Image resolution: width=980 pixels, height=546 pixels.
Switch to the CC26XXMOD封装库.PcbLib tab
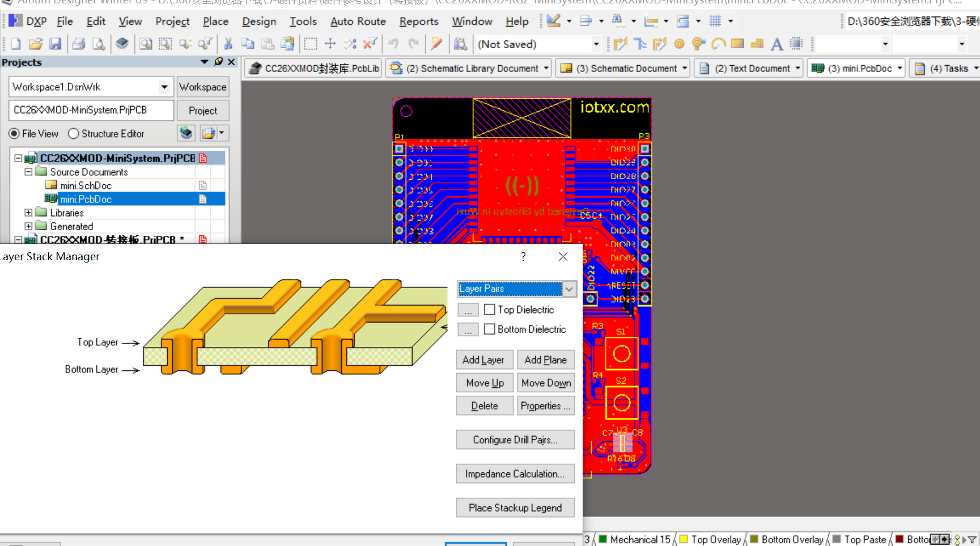pyautogui.click(x=313, y=69)
